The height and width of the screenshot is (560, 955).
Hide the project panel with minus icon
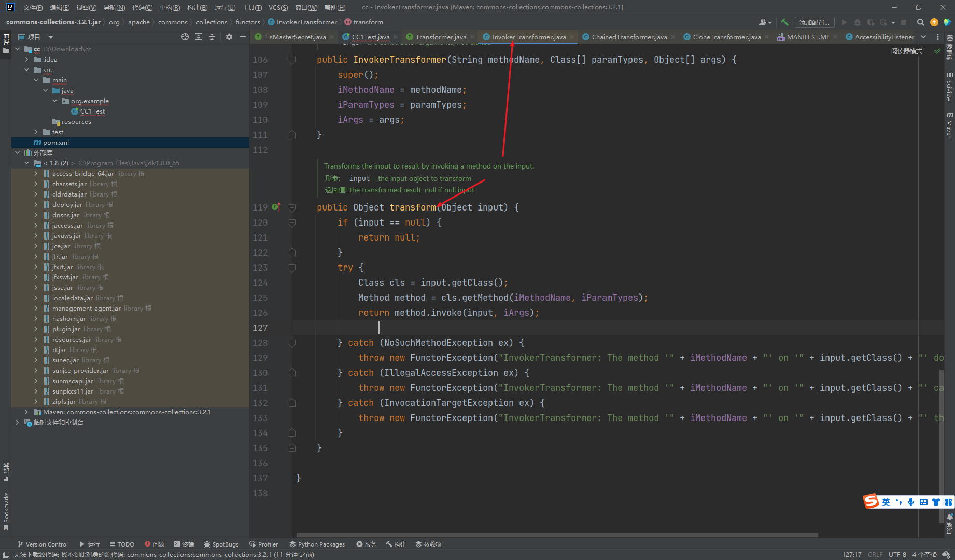click(242, 37)
